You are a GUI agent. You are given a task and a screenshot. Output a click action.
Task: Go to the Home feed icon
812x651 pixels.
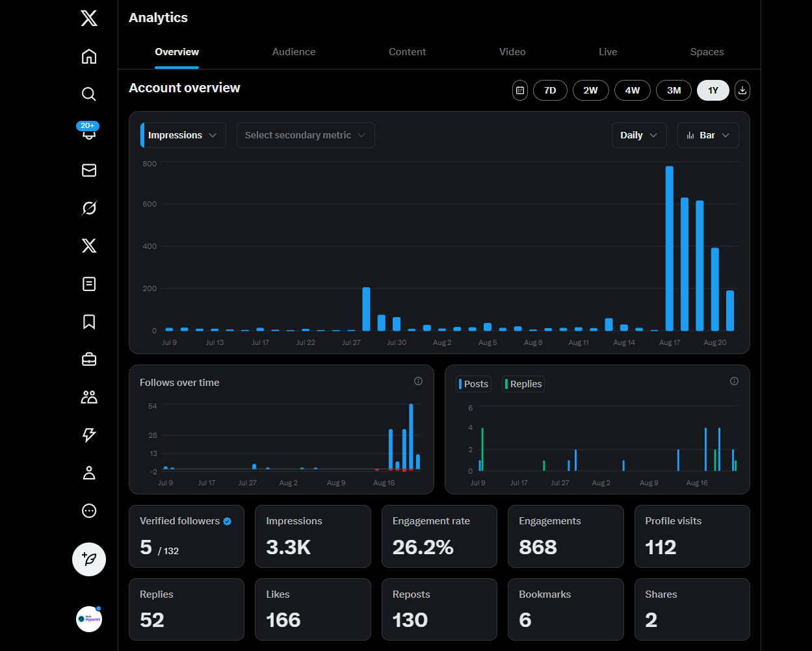click(89, 57)
